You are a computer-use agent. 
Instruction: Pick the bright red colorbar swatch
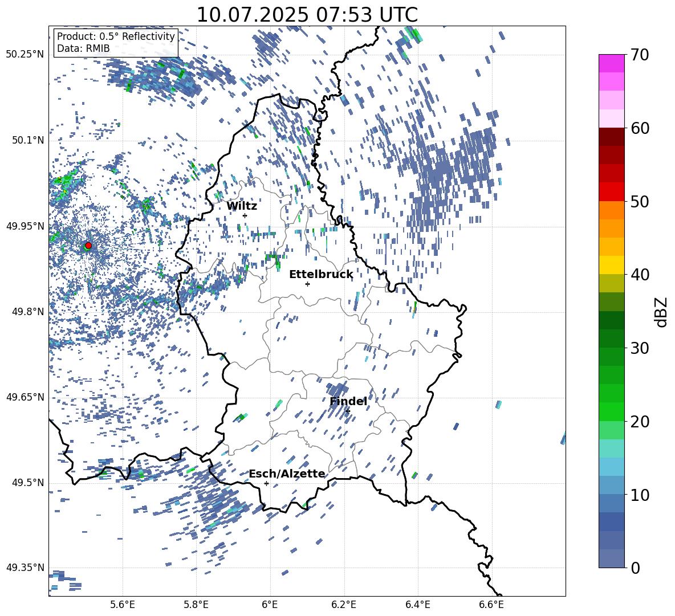[611, 192]
